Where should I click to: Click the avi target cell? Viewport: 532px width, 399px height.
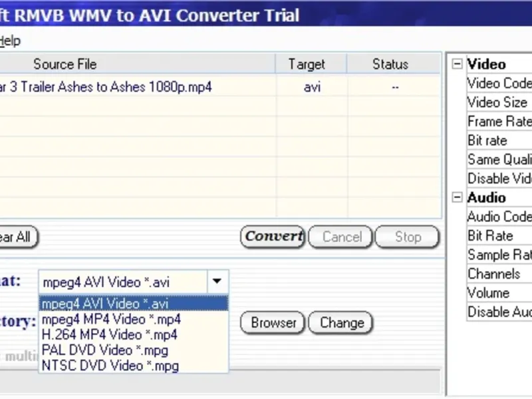(x=312, y=87)
